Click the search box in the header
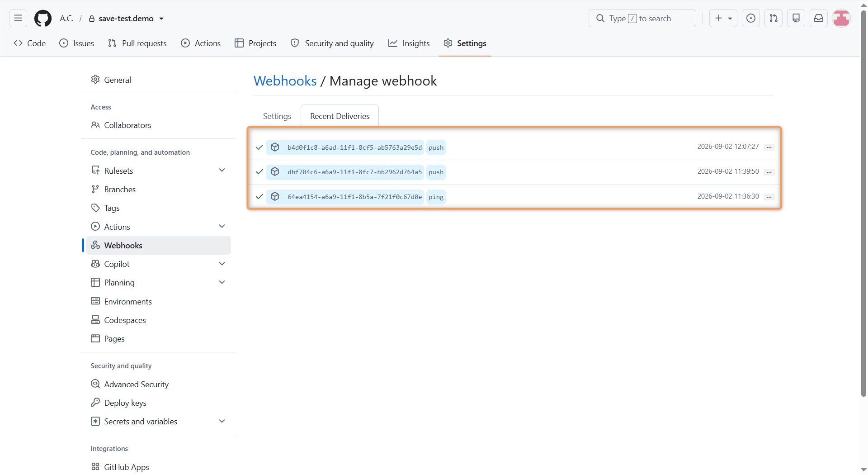This screenshot has height=475, width=868. coord(642,18)
